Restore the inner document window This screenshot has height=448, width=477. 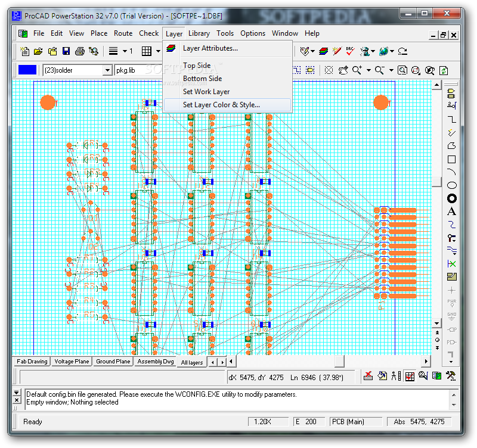pyautogui.click(x=443, y=35)
